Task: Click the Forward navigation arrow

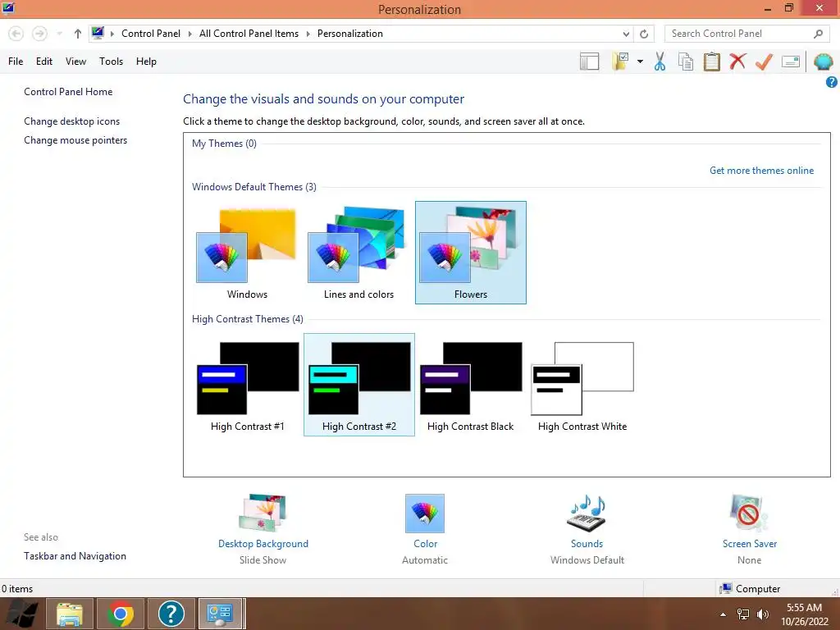Action: pos(39,34)
